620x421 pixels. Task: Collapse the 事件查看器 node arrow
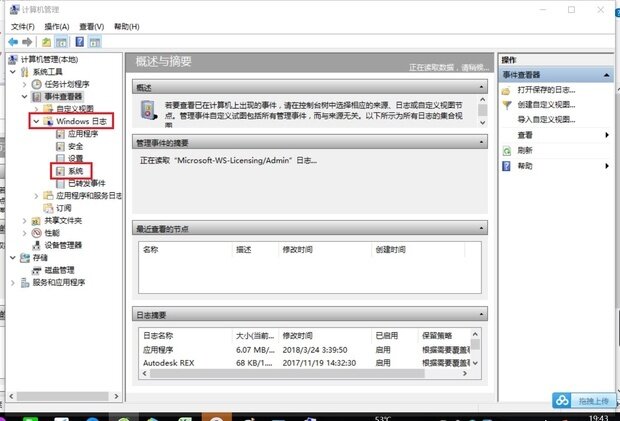pos(25,96)
